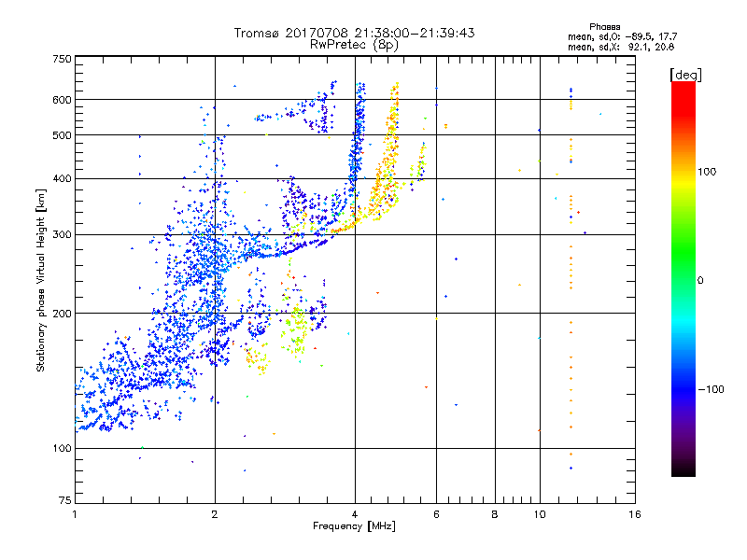
Task: Click the y-axis '500' tick label
Action: (62, 135)
